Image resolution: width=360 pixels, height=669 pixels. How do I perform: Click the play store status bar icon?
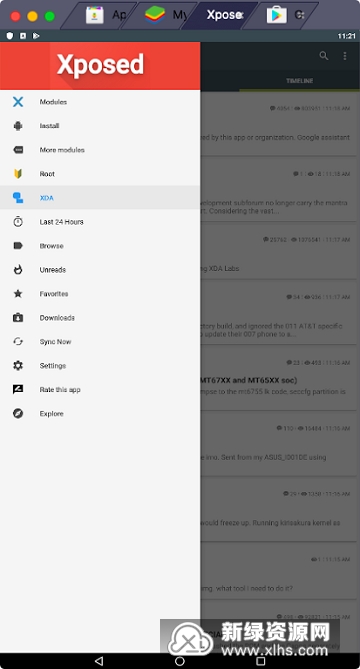[36, 36]
